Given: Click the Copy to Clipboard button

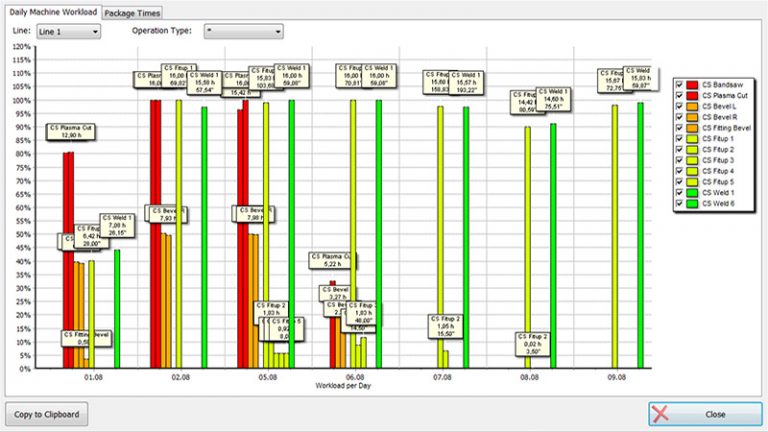Looking at the screenshot, I should pyautogui.click(x=47, y=414).
